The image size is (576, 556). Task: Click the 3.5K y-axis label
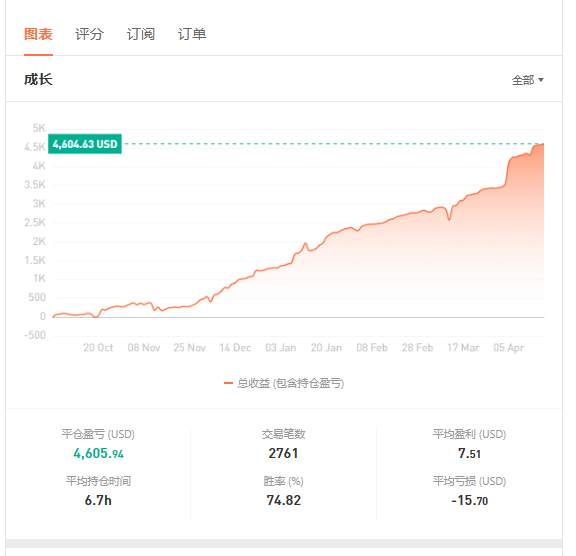click(x=35, y=184)
